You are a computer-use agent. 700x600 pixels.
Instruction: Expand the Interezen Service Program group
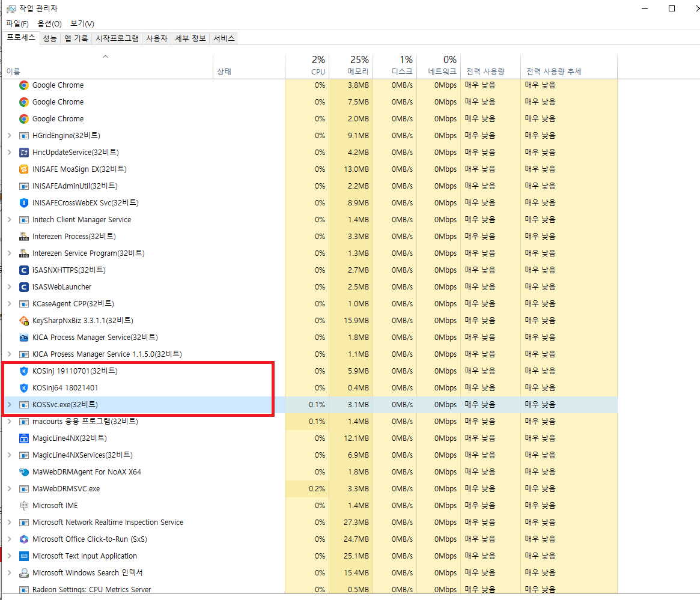[10, 253]
